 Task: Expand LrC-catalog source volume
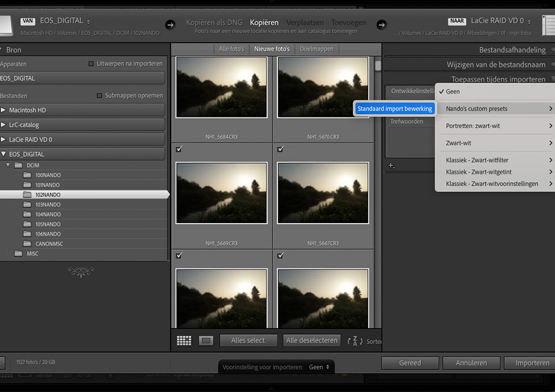click(x=3, y=125)
